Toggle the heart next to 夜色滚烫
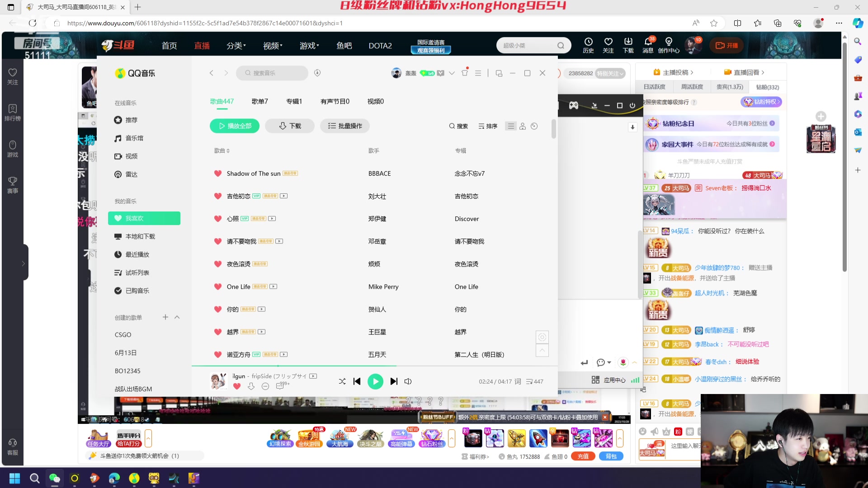Screen dimensions: 868x488 (218, 264)
